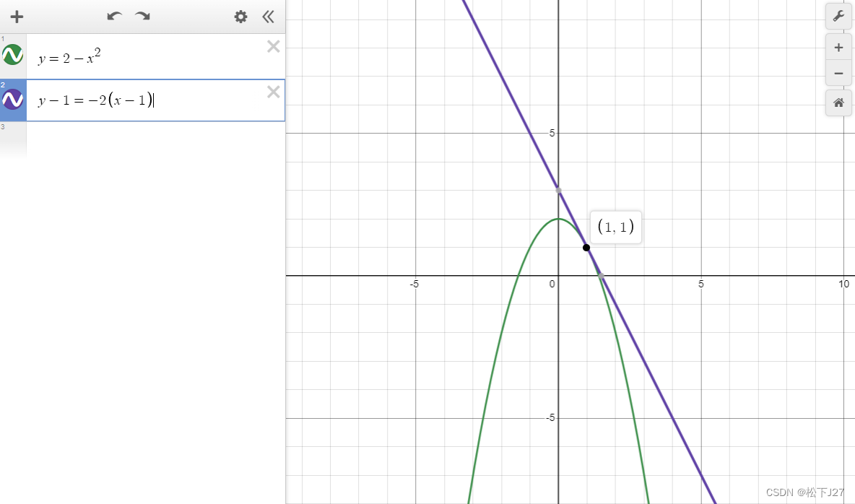Place cursor in expression y−1=−2(x−1)
The height and width of the screenshot is (504, 855).
click(x=155, y=100)
